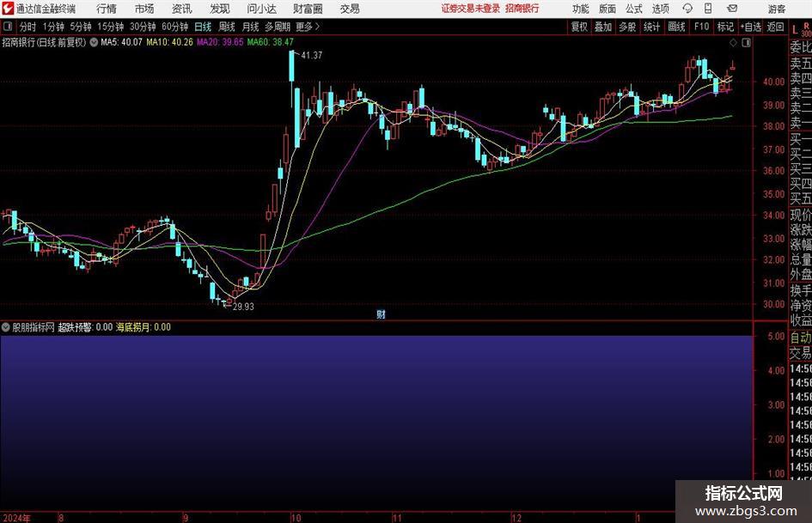Switch to 30分钟 chart period
The height and width of the screenshot is (523, 812).
point(143,27)
